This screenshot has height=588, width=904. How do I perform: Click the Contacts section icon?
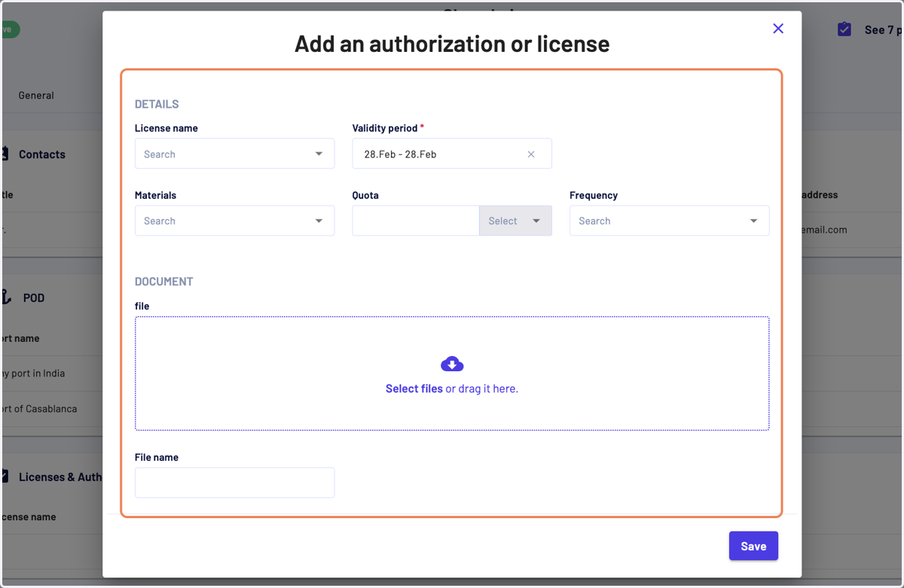[5, 154]
